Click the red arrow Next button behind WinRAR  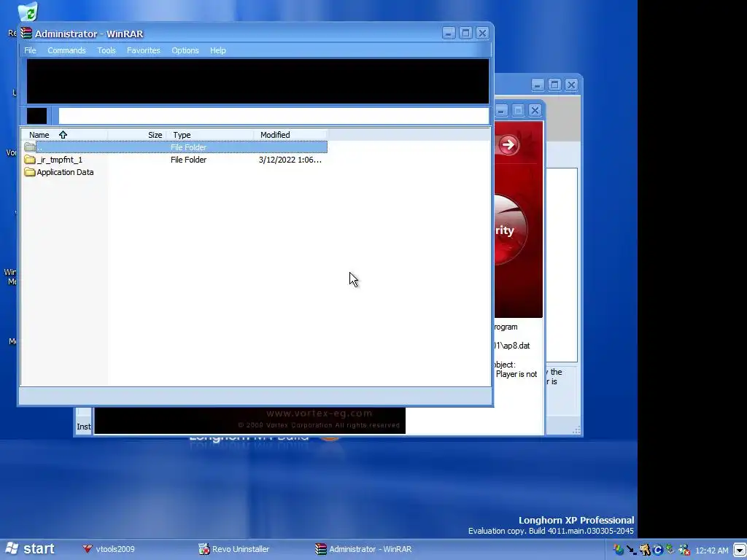click(508, 145)
